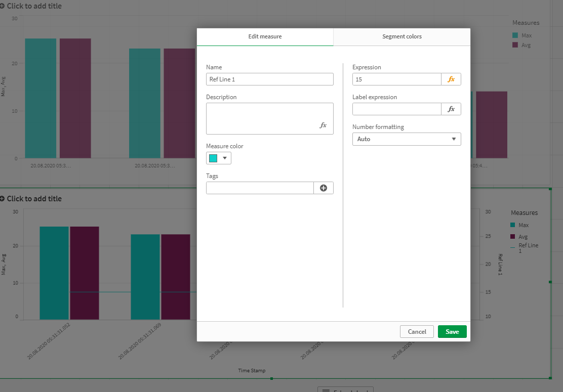Open the Measure color dropdown
Screen dimensions: 563x392
(x=224, y=158)
